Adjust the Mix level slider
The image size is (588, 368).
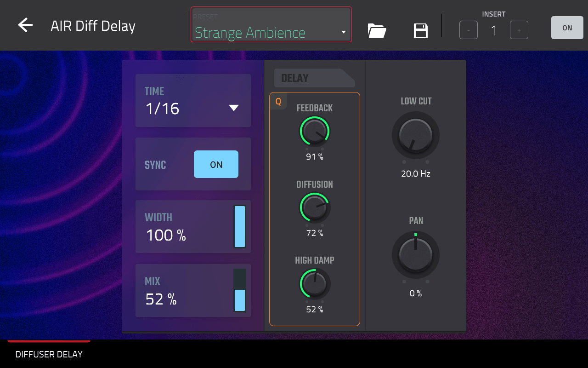[240, 291]
